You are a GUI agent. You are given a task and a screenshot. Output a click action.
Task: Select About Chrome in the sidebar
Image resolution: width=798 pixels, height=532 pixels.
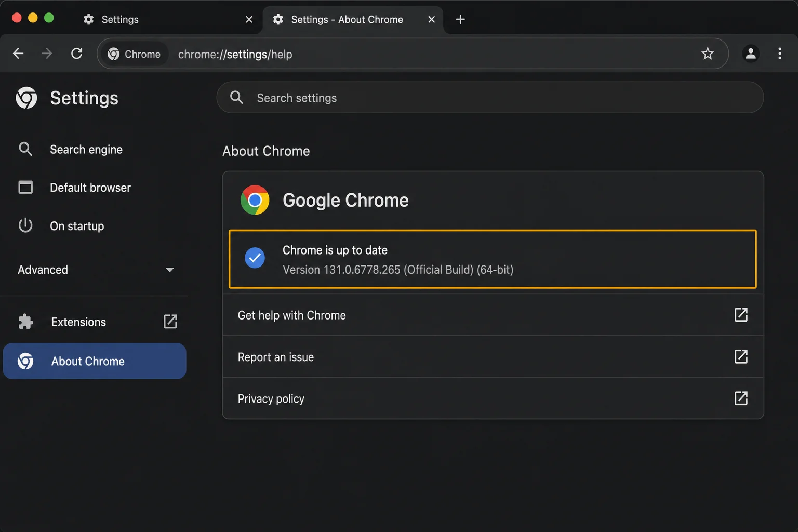pos(94,361)
